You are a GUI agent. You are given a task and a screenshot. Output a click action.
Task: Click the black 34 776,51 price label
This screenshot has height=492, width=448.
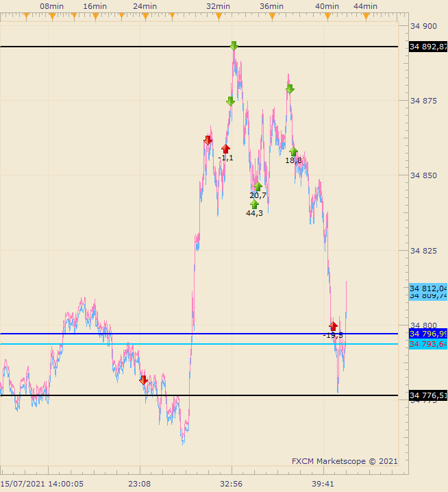point(428,395)
